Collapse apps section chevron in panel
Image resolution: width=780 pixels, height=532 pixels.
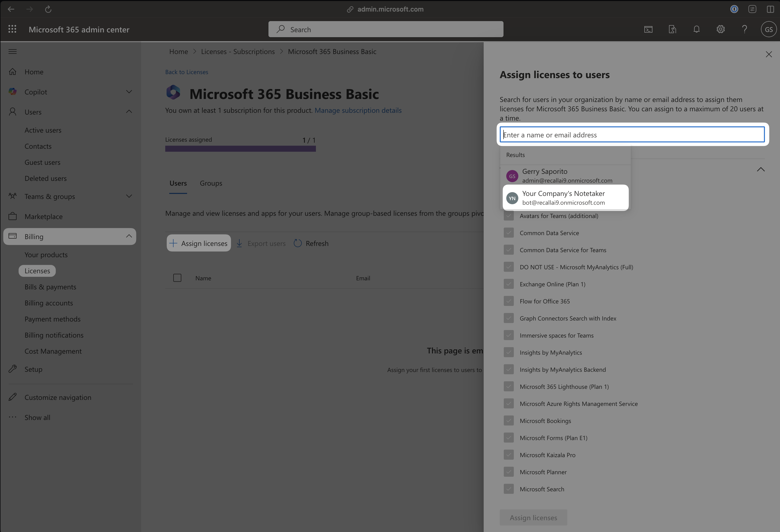coord(760,170)
